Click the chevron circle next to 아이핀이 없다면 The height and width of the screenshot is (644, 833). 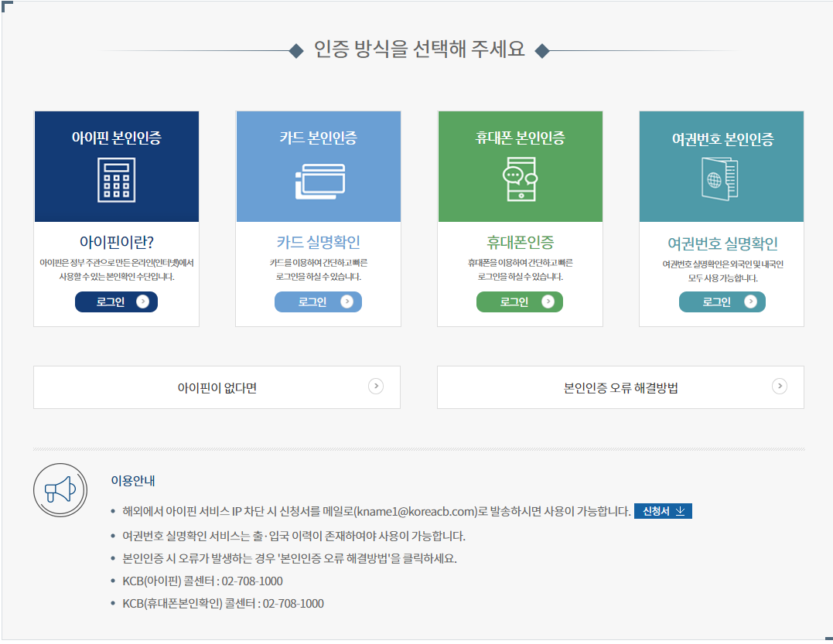point(376,386)
